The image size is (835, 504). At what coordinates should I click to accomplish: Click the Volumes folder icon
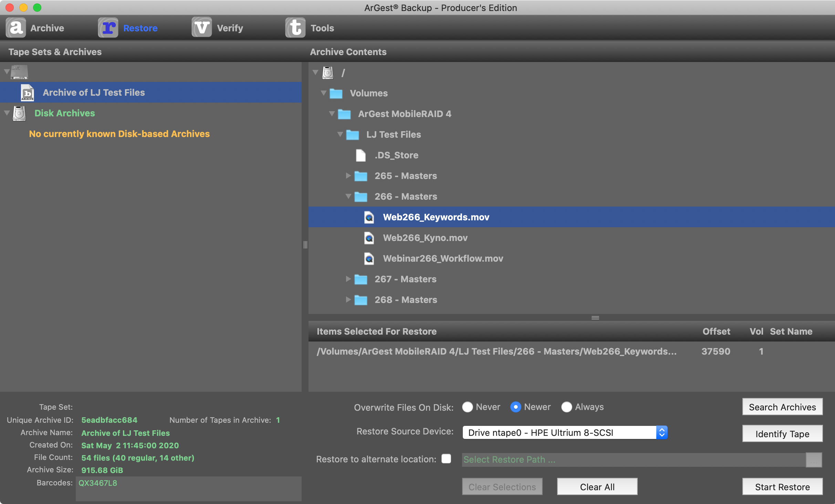[x=336, y=93]
